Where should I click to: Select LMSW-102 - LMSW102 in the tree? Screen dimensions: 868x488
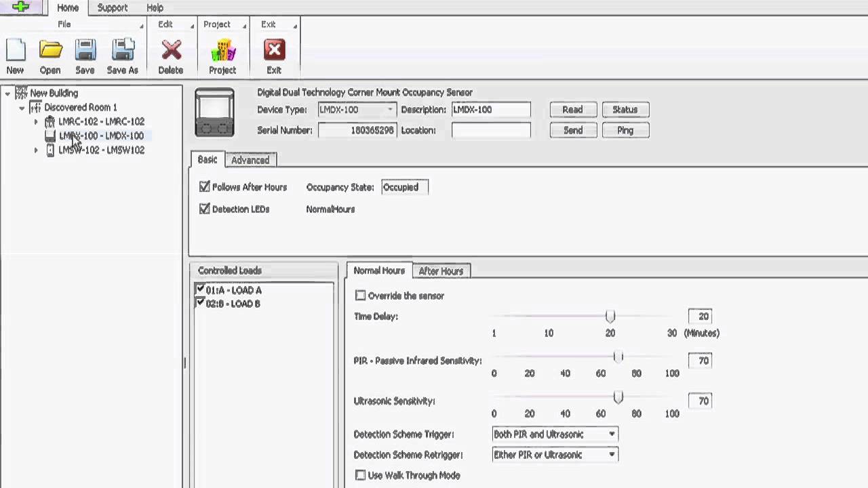[x=101, y=150]
